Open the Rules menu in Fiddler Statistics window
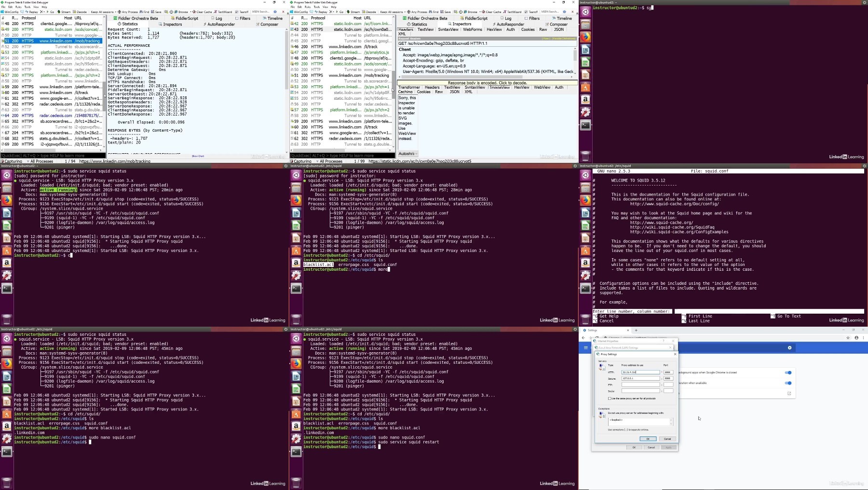The width and height of the screenshot is (868, 490). coord(18,7)
